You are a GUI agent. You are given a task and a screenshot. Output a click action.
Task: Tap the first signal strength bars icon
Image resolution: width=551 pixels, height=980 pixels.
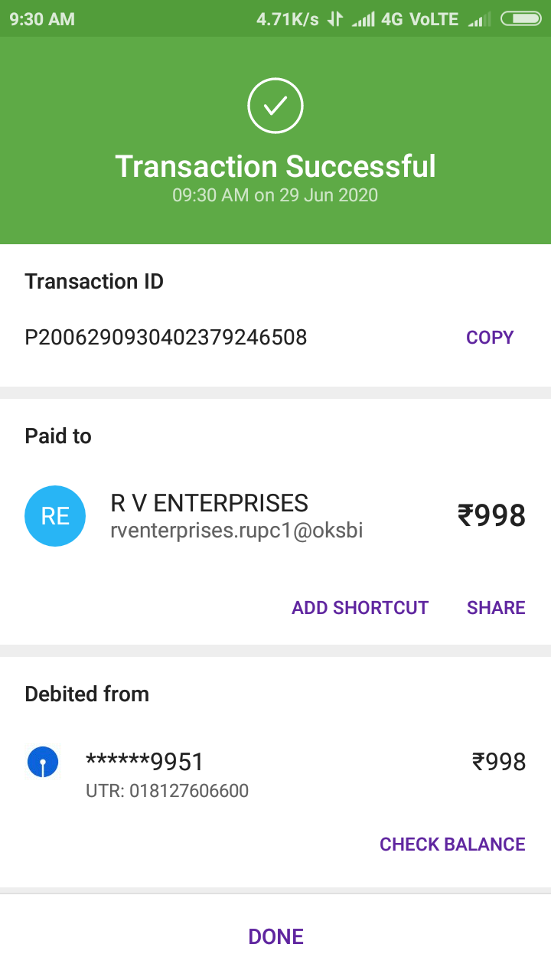[363, 19]
